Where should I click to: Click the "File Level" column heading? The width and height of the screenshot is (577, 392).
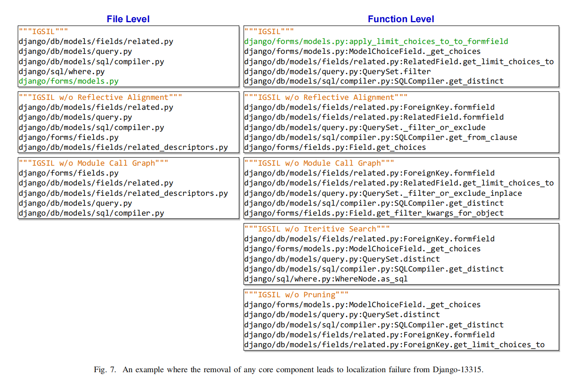click(x=128, y=19)
